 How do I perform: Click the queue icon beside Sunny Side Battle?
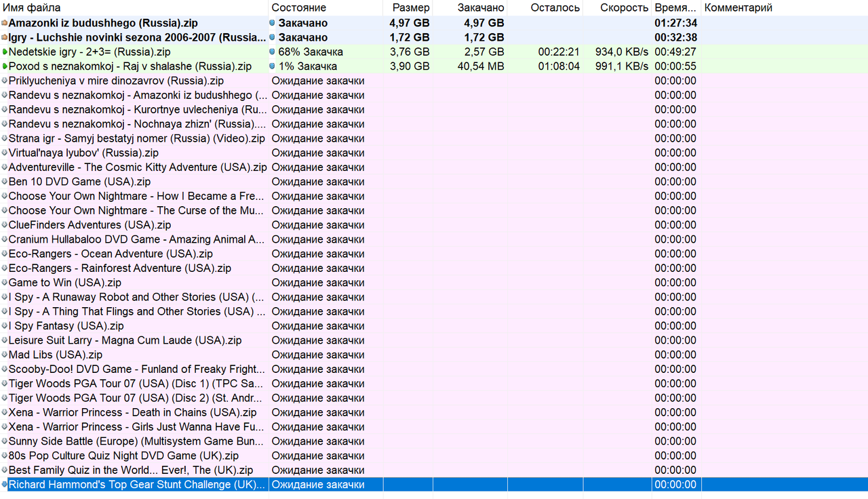pyautogui.click(x=5, y=441)
